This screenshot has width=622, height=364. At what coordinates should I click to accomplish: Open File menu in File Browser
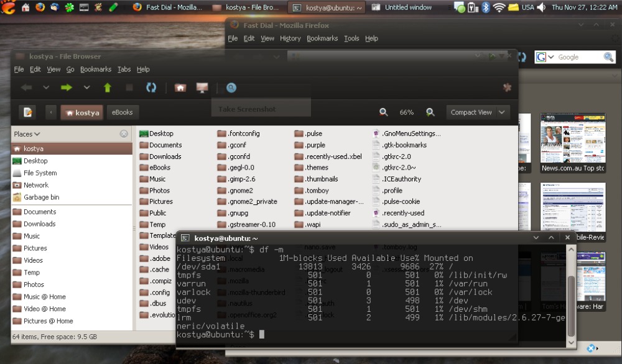click(19, 70)
